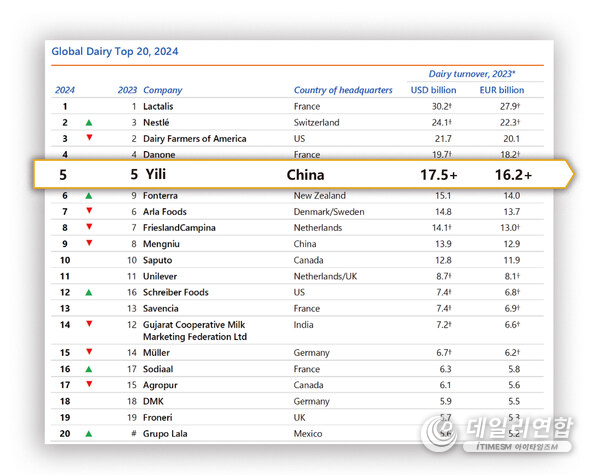Click the company name 'Müller'

pos(157,353)
